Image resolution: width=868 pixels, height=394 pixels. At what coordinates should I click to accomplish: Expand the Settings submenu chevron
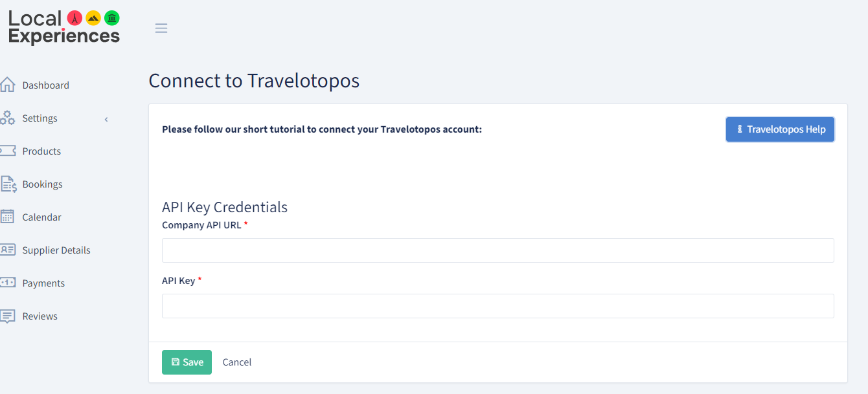tap(106, 119)
